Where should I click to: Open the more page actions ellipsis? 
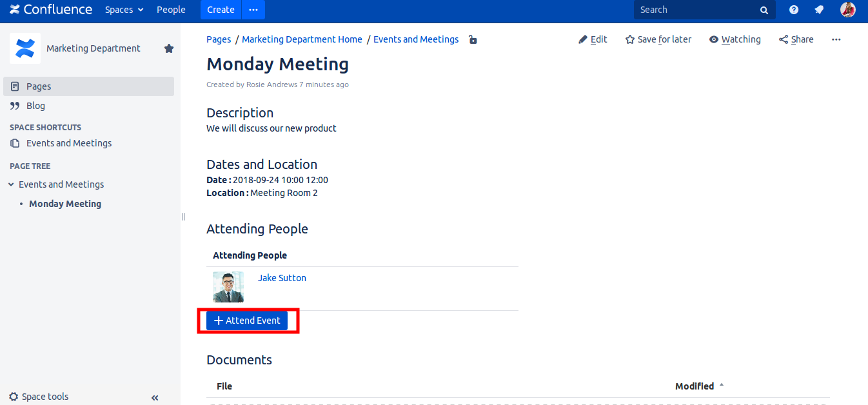point(836,39)
